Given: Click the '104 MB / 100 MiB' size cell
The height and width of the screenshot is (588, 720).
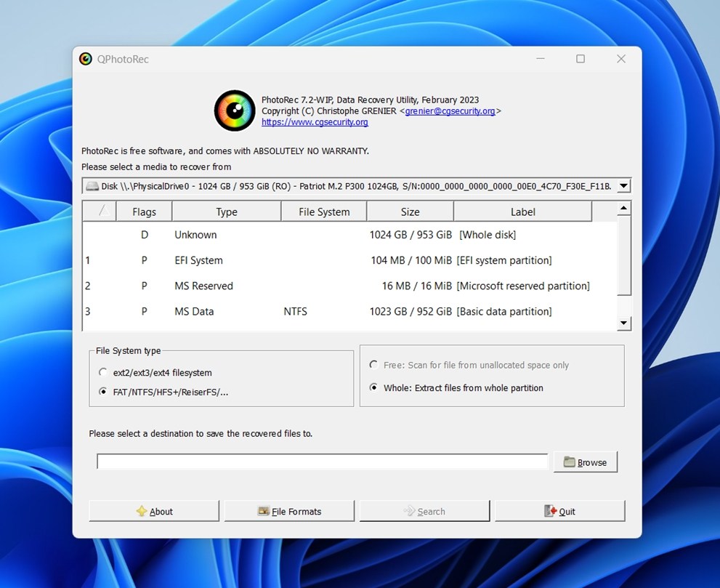Looking at the screenshot, I should click(411, 260).
